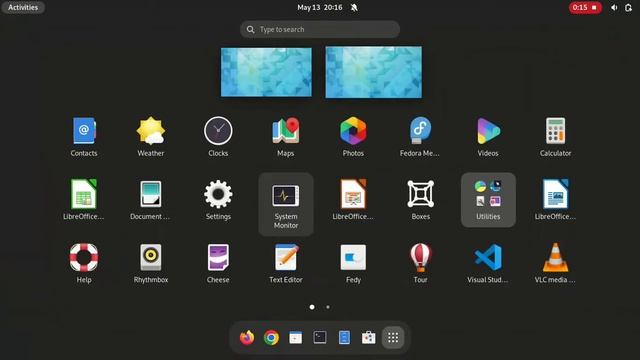Image resolution: width=640 pixels, height=360 pixels.
Task: Select the first workspace thumbnail
Action: pyautogui.click(x=266, y=72)
